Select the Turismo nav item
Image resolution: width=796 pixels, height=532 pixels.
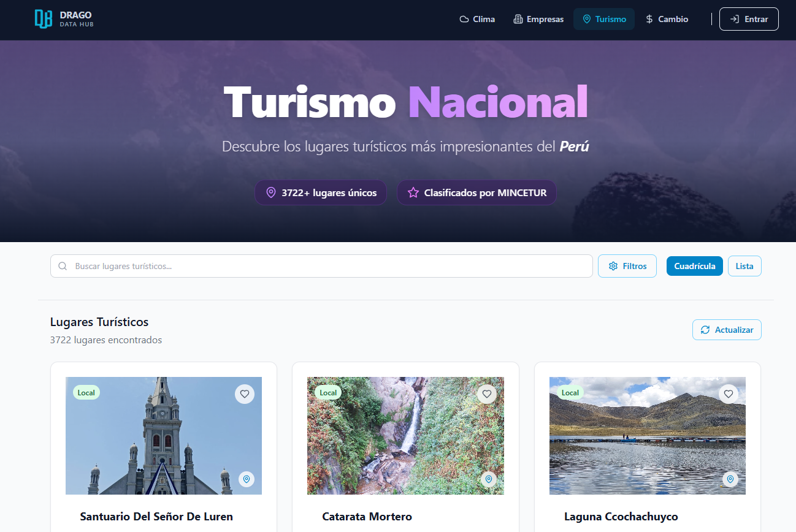click(x=604, y=19)
